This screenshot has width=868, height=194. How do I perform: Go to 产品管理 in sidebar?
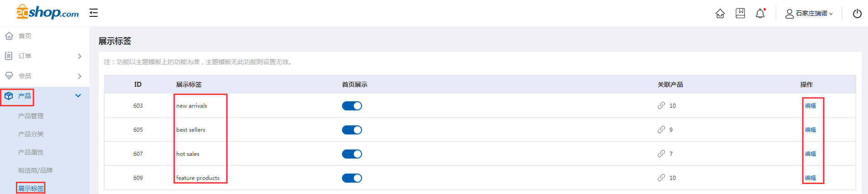pos(31,116)
